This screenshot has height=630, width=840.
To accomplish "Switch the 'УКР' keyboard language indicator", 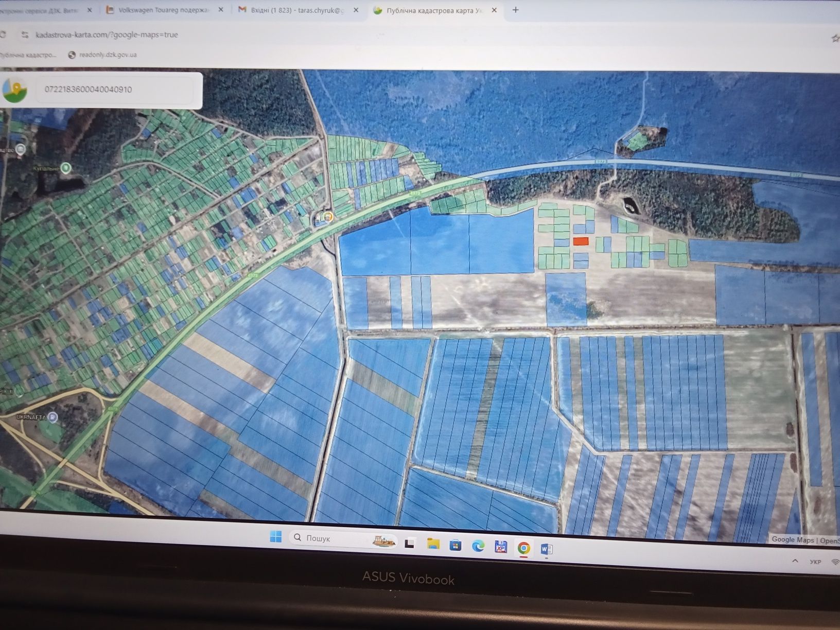I will pyautogui.click(x=815, y=562).
